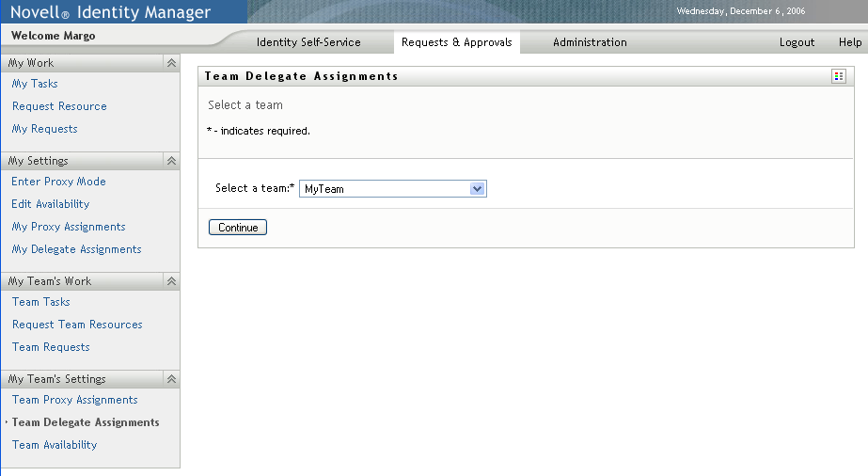Select the Requests & Approvals tab
Screen dimensions: 868x476
(456, 42)
